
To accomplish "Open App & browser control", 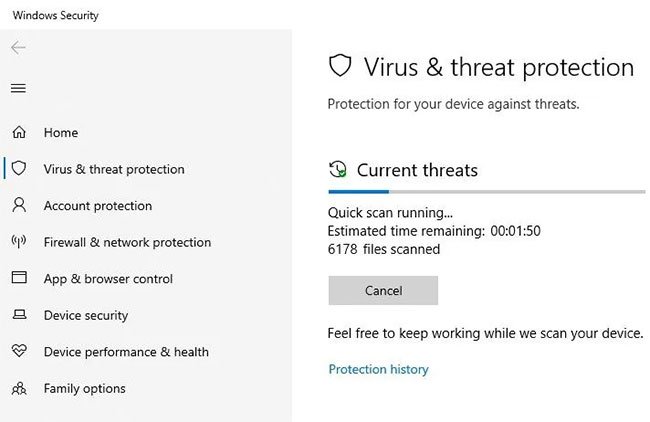I will click(108, 279).
